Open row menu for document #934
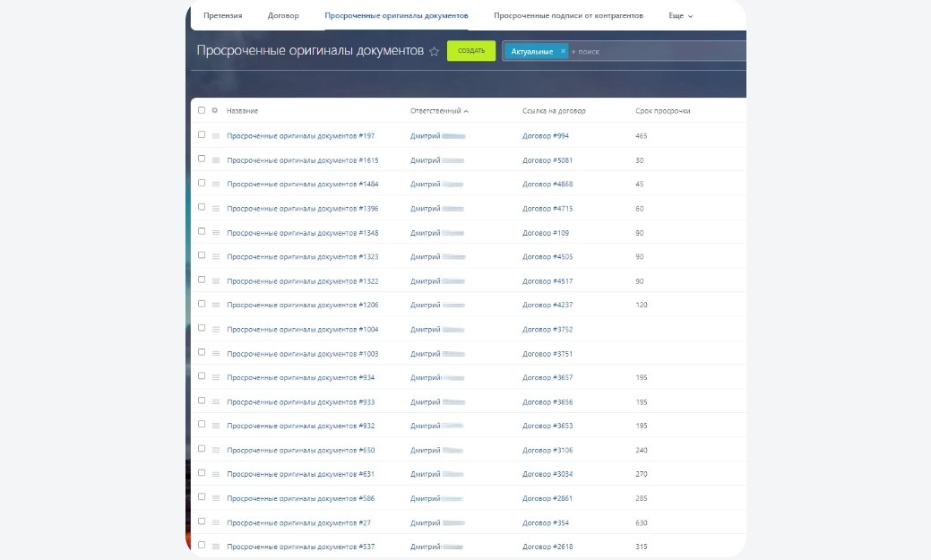Image resolution: width=931 pixels, height=560 pixels. [216, 377]
